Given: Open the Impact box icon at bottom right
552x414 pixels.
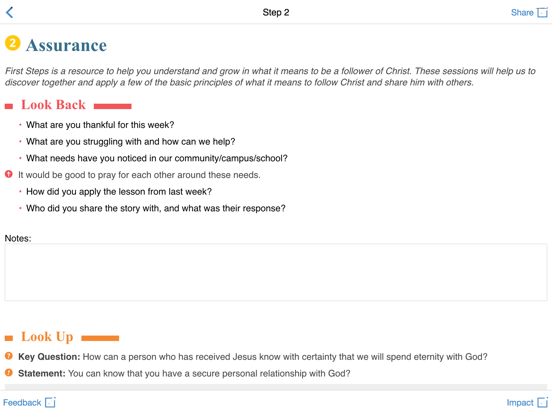Looking at the screenshot, I should pos(542,402).
